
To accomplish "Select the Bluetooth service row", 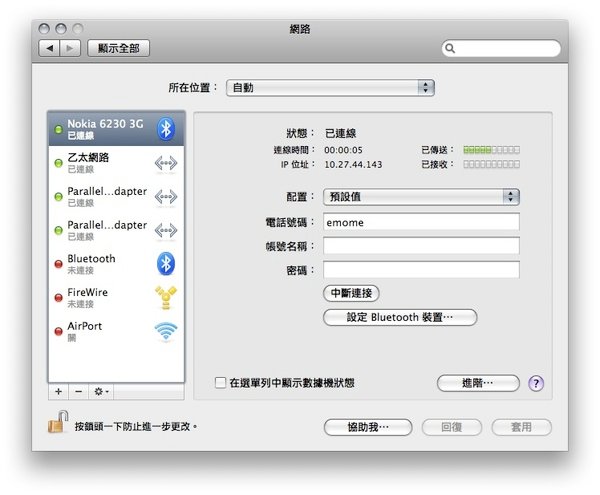I will point(116,264).
